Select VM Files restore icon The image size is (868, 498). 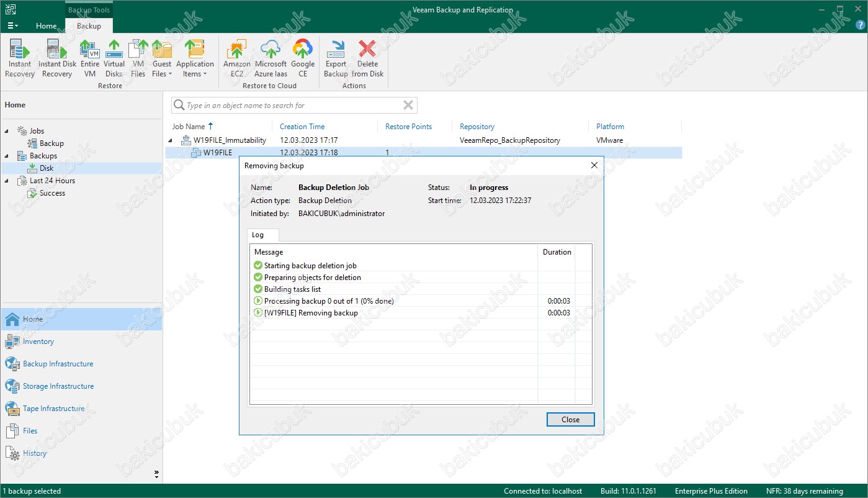click(138, 58)
